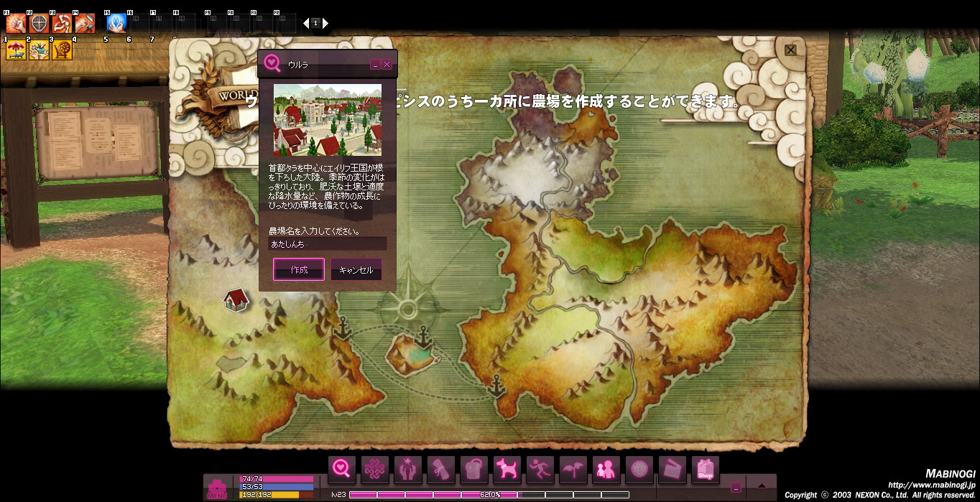Use the spinning wheel Weaving skill
Viewport: 980px width, 502px height.
point(63,50)
